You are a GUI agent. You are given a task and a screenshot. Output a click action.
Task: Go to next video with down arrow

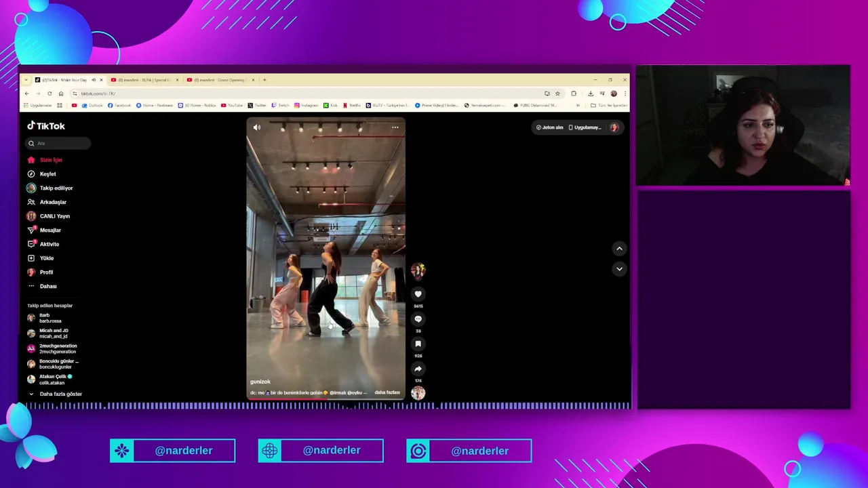(x=619, y=269)
